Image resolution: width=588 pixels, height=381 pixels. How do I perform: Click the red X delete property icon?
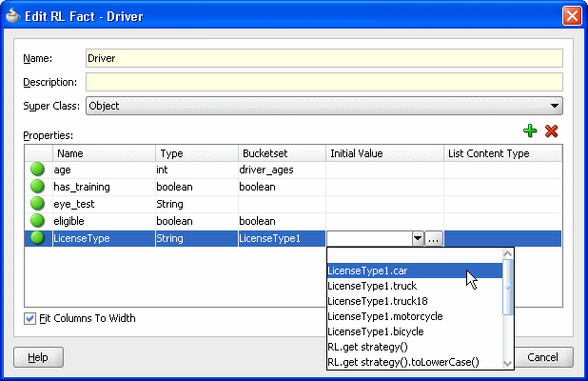coord(551,131)
